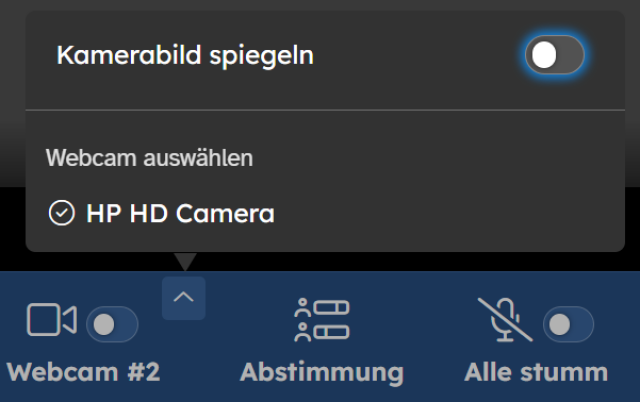
Task: Click the popup's pointer triangle
Action: (x=185, y=262)
